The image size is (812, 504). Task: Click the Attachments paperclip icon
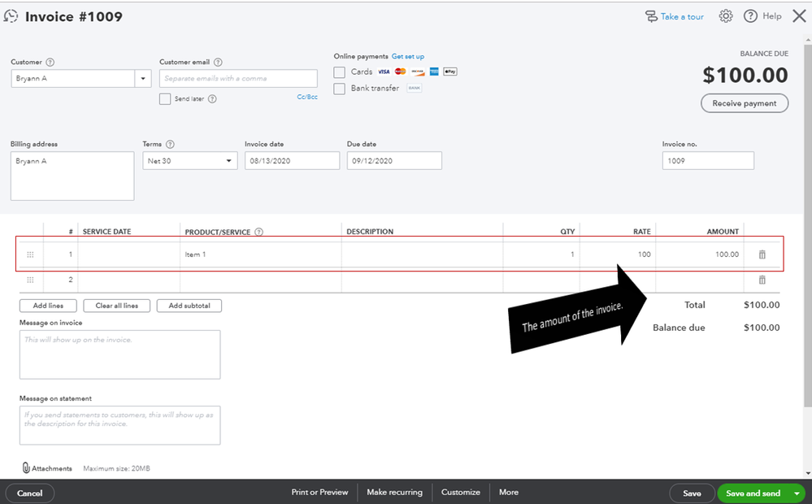pos(26,467)
